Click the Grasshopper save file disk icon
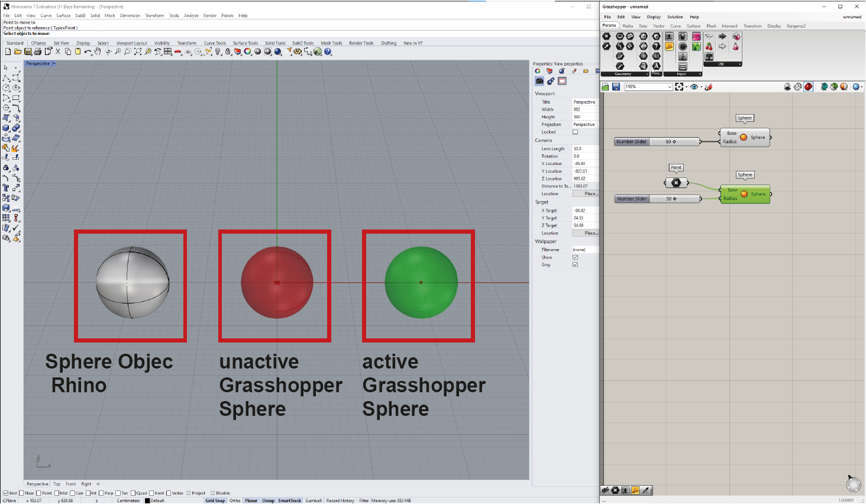This screenshot has height=504, width=866. pyautogui.click(x=616, y=86)
